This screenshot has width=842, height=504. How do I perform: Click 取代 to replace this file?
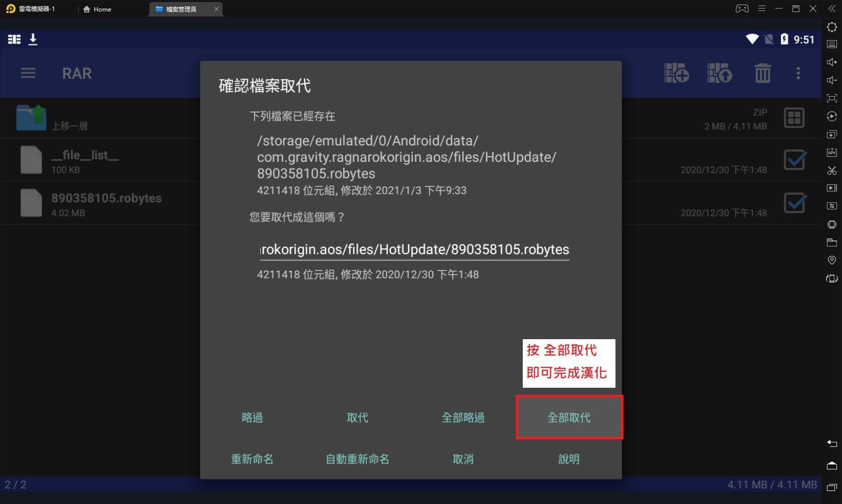click(357, 417)
